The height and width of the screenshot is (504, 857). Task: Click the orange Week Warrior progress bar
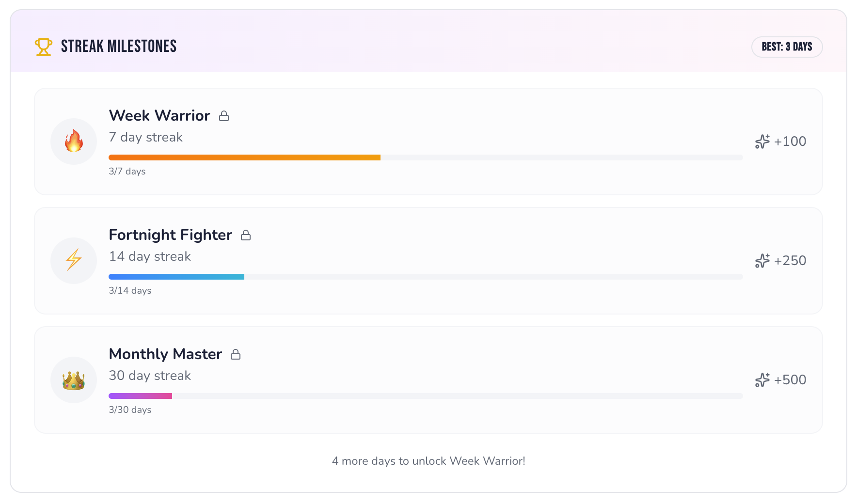pos(244,157)
